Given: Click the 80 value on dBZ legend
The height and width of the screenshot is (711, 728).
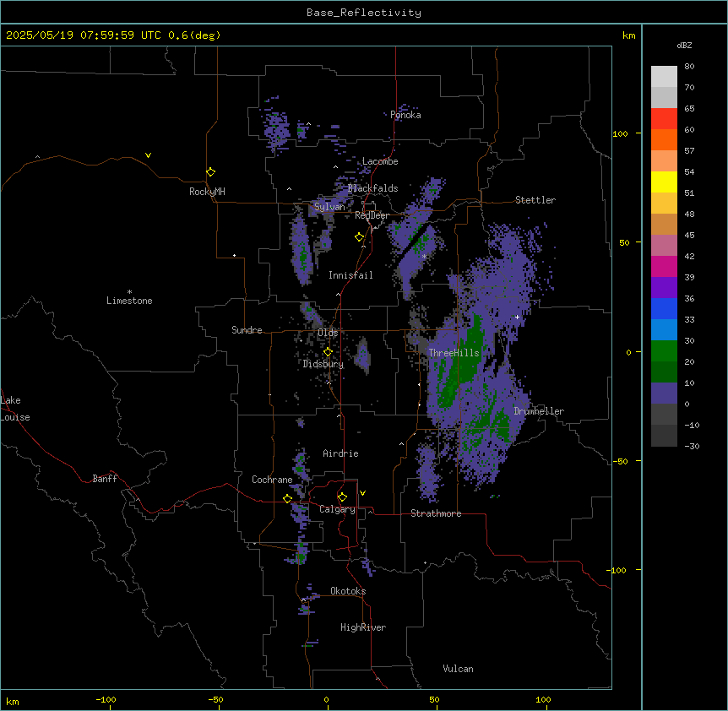Looking at the screenshot, I should point(689,67).
